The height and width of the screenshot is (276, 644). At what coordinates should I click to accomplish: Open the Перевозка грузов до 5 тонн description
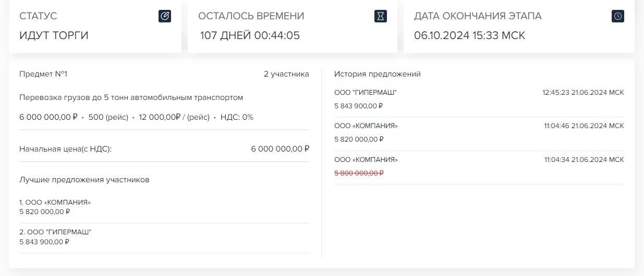click(x=131, y=97)
